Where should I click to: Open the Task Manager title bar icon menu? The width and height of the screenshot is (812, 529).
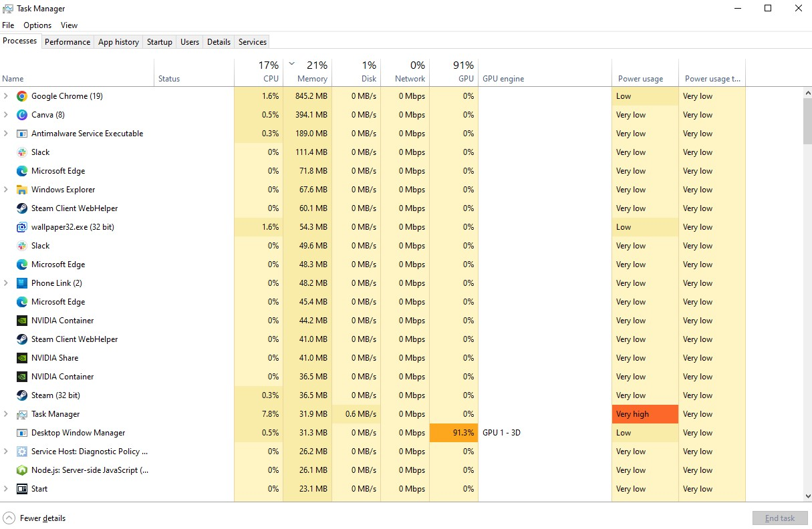(8, 9)
